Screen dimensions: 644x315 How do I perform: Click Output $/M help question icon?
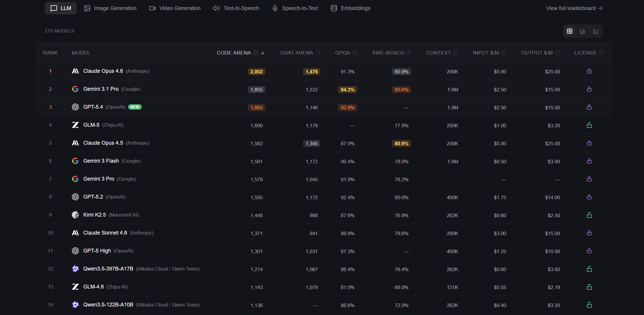[x=557, y=53]
